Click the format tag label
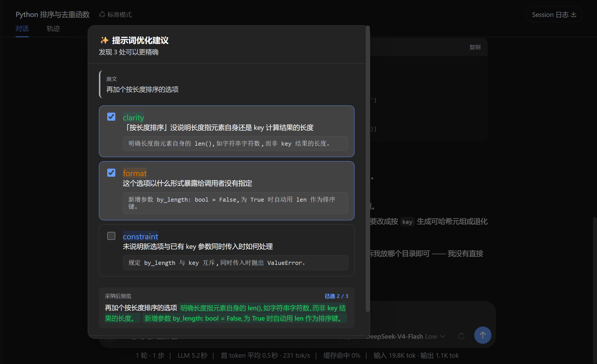Viewport: 597px width, 364px height. pos(135,173)
